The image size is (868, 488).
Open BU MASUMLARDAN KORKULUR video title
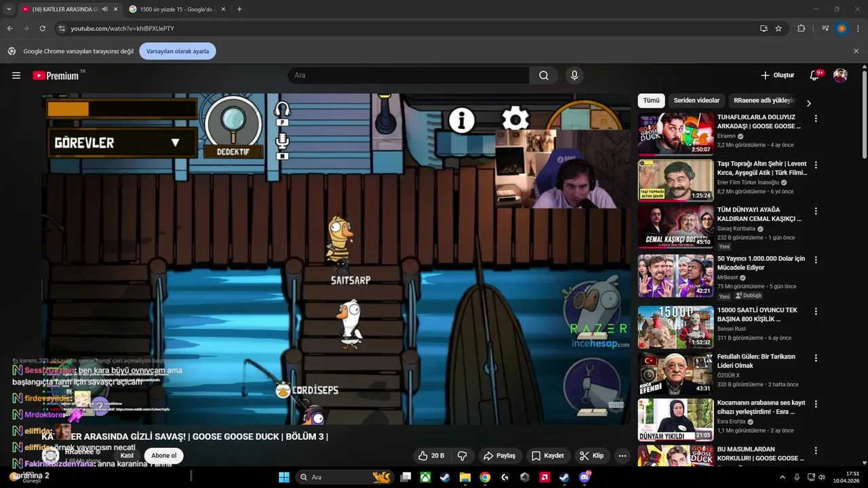[x=759, y=453]
